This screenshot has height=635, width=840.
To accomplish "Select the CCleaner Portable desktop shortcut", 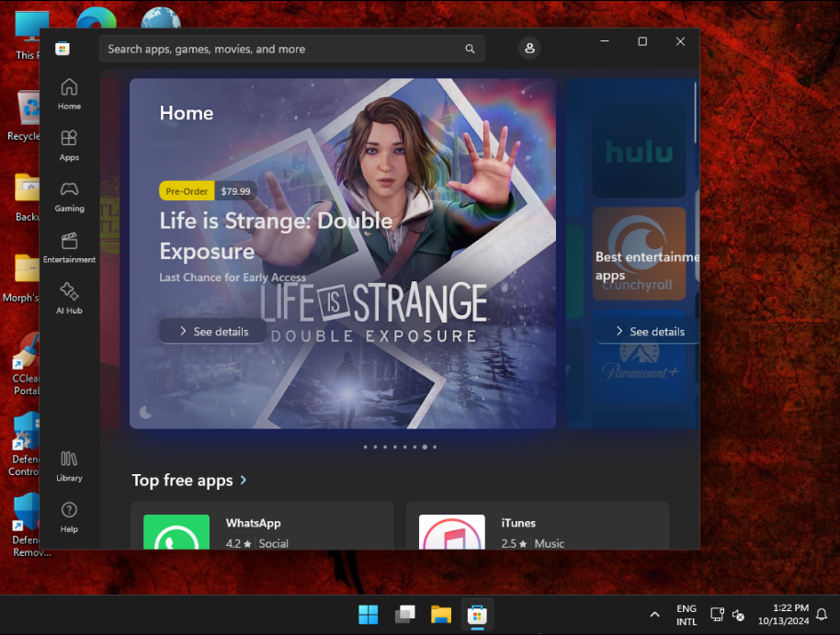I will coord(25,364).
